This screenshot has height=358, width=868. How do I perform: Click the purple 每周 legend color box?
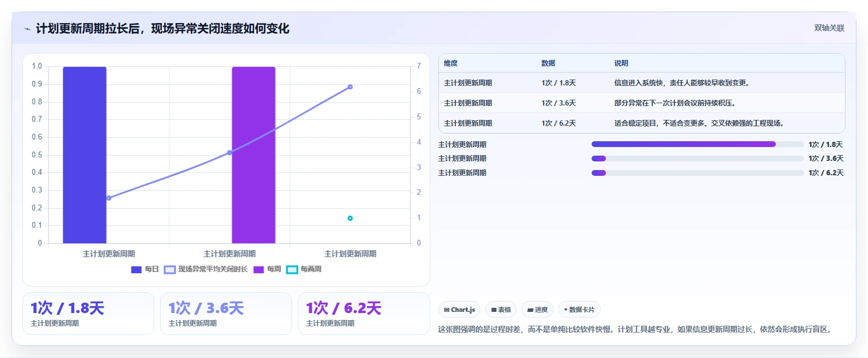click(x=259, y=269)
